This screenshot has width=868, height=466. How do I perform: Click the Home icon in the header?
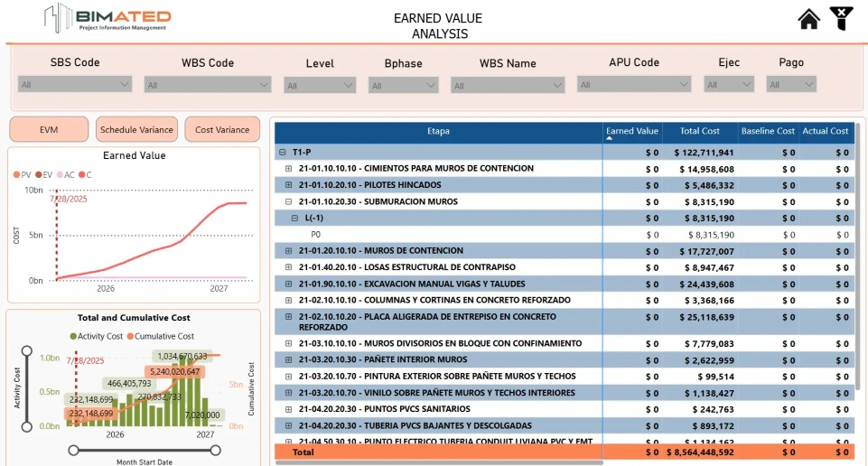(x=808, y=19)
